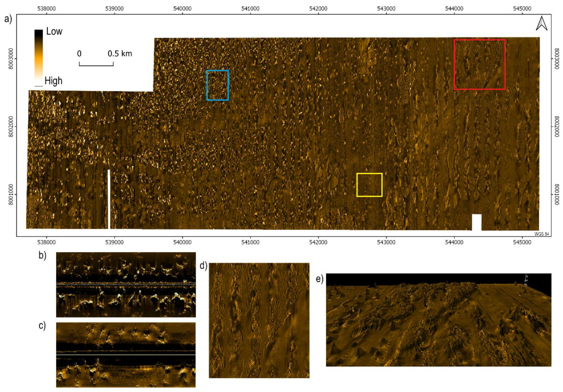
Task: Click the sonar image panel c
Action: (126, 355)
